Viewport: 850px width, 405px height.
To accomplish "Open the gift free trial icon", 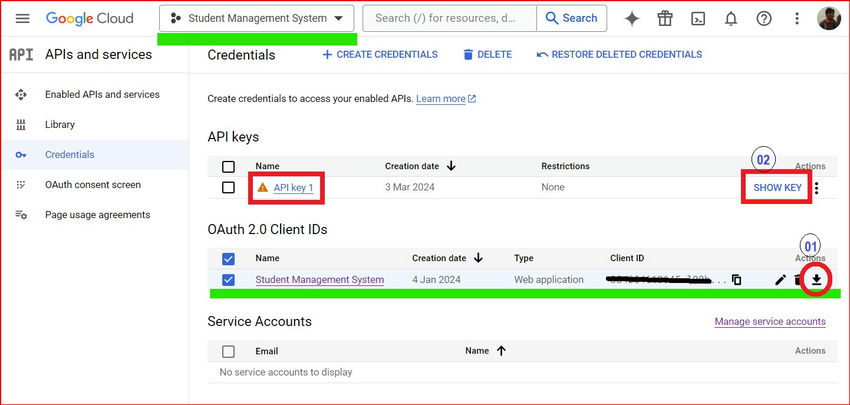I will click(x=665, y=18).
